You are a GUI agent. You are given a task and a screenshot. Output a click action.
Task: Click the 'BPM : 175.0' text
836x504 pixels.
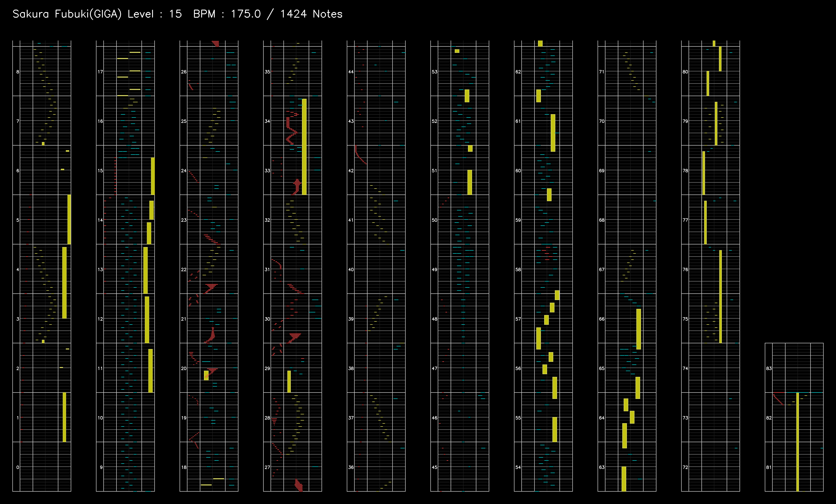227,14
